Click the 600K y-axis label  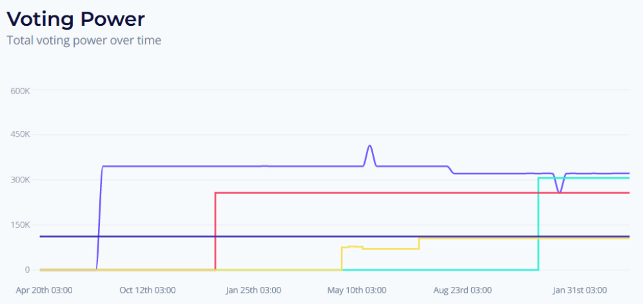[21, 90]
